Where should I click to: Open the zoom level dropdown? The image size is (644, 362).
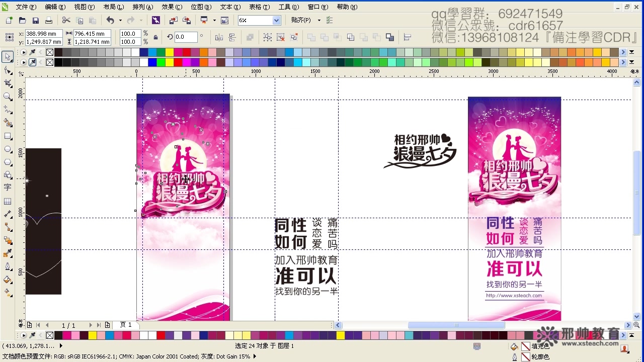point(276,20)
